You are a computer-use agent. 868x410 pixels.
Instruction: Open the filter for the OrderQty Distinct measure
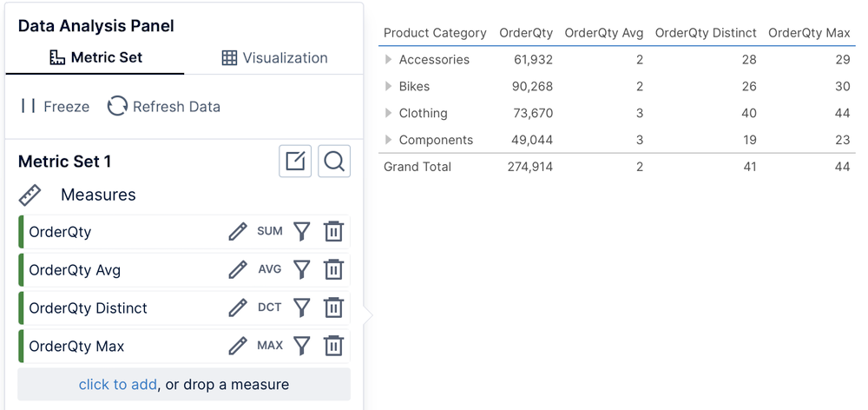[301, 308]
